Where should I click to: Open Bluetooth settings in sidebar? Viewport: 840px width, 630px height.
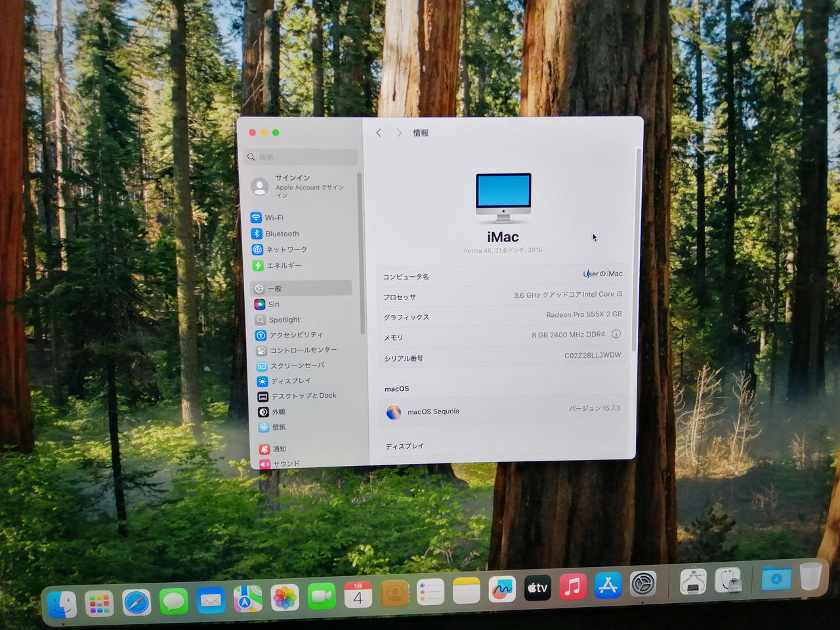pos(282,234)
